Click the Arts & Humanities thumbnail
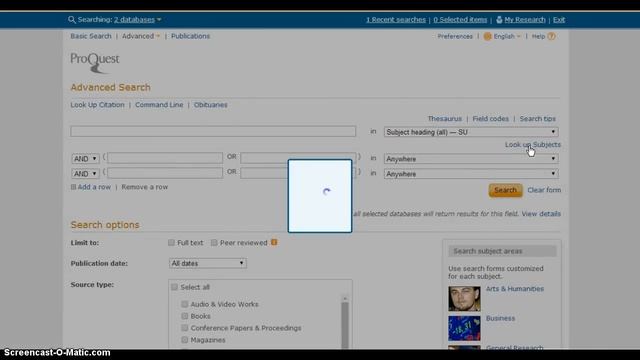The height and width of the screenshot is (360, 640). pos(464,299)
